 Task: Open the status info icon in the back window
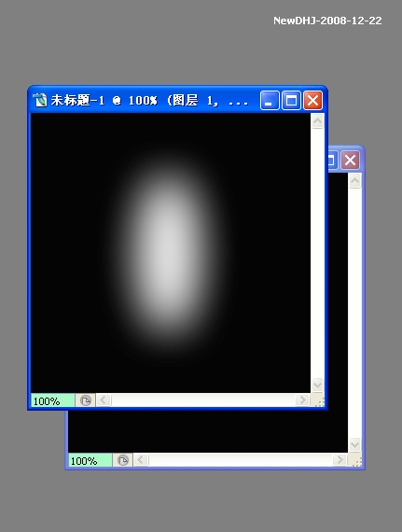123,460
